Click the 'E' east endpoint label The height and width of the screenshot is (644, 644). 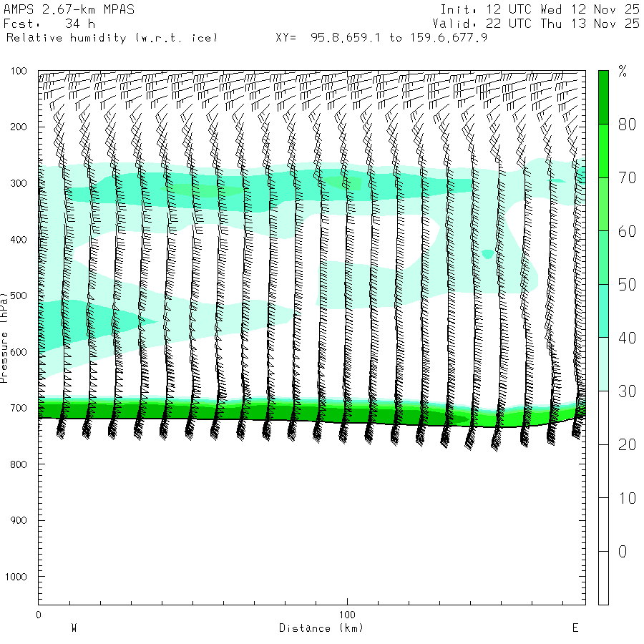click(x=575, y=628)
